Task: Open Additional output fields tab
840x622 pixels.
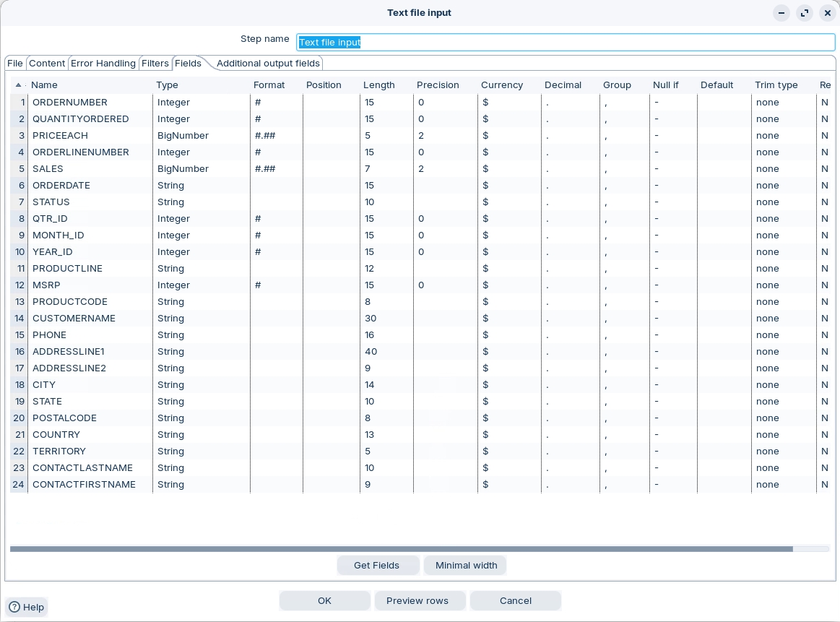Action: coord(268,64)
